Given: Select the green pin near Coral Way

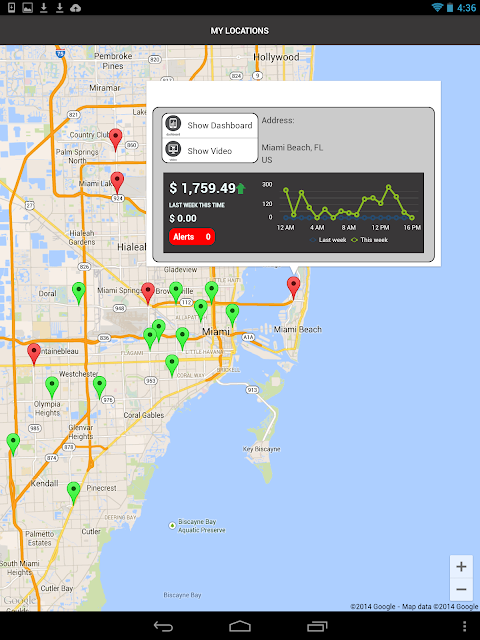Looking at the screenshot, I should tap(172, 365).
